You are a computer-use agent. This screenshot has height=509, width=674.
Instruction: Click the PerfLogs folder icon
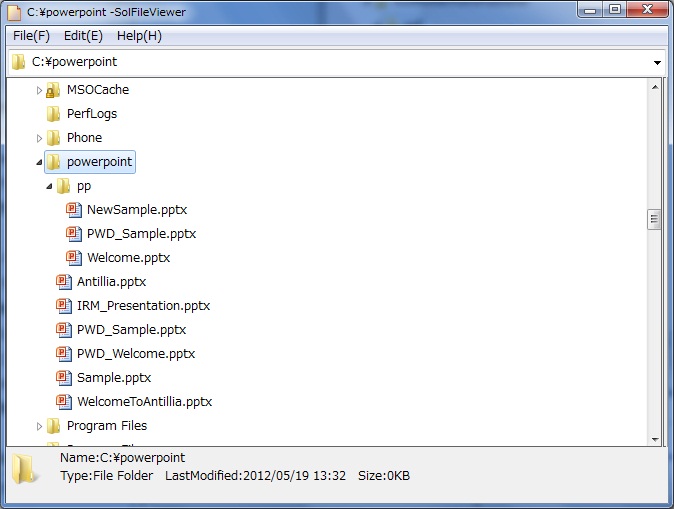point(53,114)
